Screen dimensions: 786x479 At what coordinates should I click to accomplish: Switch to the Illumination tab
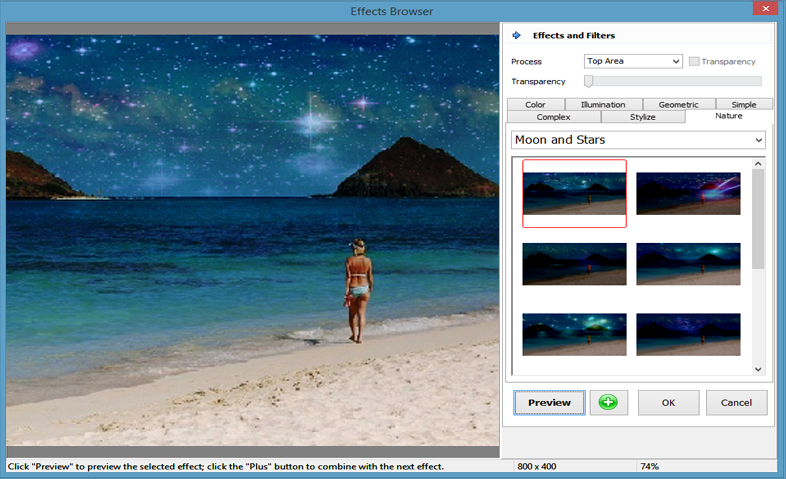pos(603,104)
